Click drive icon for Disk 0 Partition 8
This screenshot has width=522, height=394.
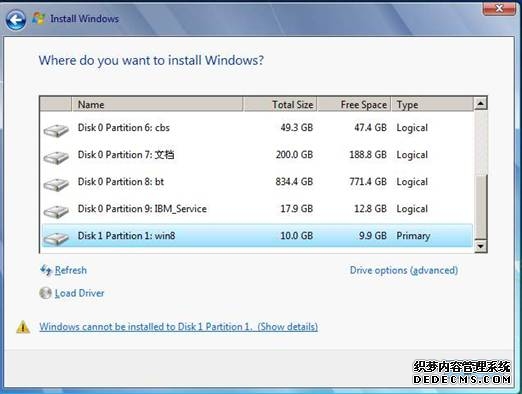click(x=56, y=184)
